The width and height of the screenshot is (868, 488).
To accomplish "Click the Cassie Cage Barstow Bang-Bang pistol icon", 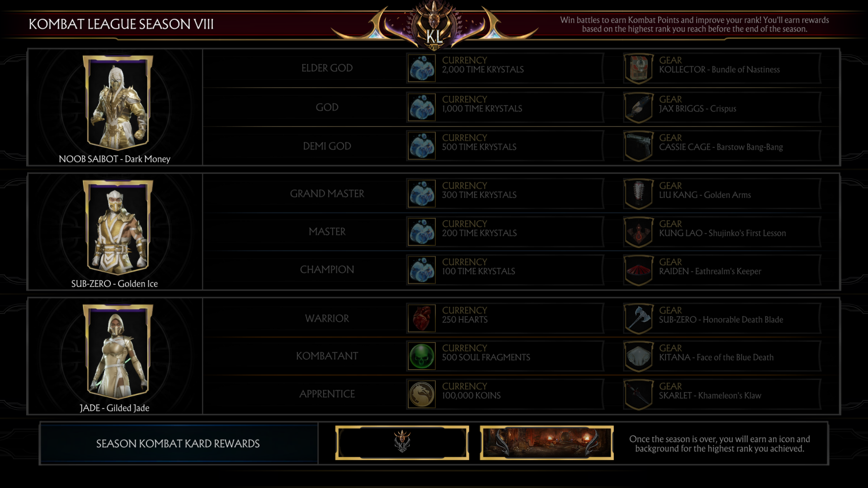I will pyautogui.click(x=638, y=146).
